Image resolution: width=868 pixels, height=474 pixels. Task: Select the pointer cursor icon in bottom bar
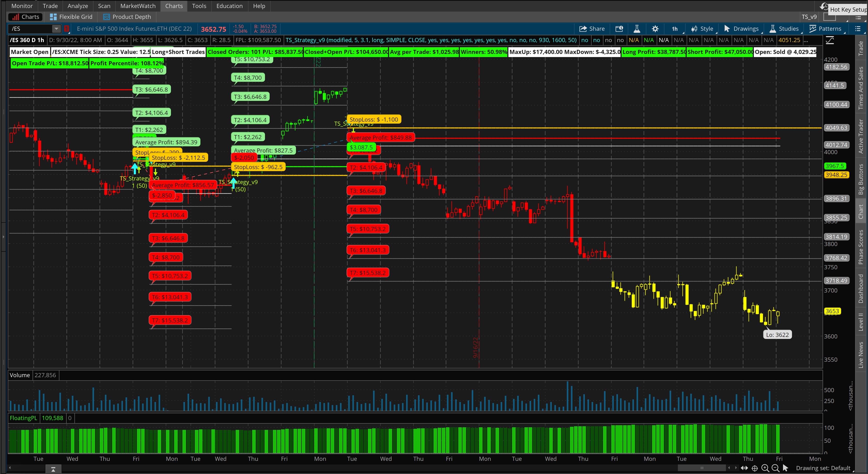click(x=785, y=468)
